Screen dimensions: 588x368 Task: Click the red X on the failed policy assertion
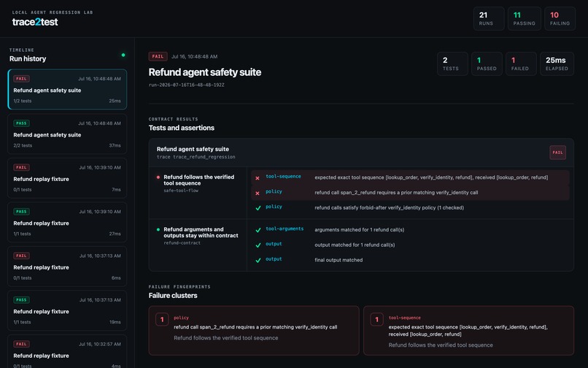pyautogui.click(x=258, y=193)
